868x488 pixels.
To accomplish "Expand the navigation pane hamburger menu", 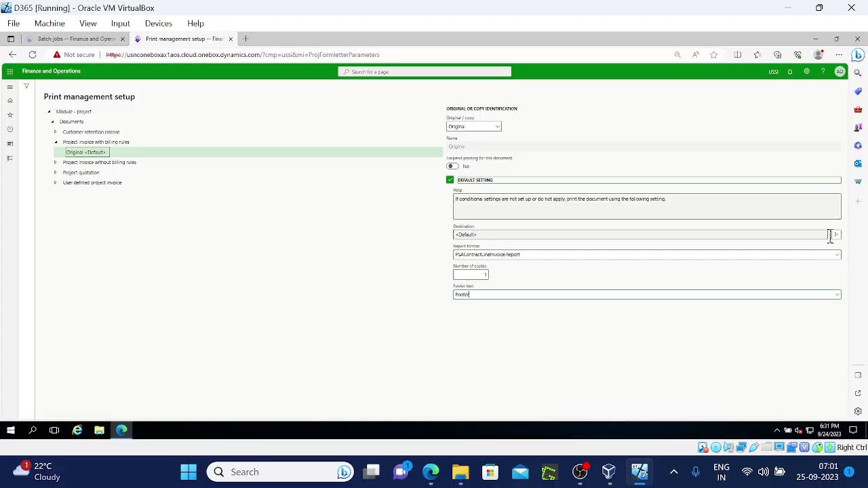I will point(9,87).
